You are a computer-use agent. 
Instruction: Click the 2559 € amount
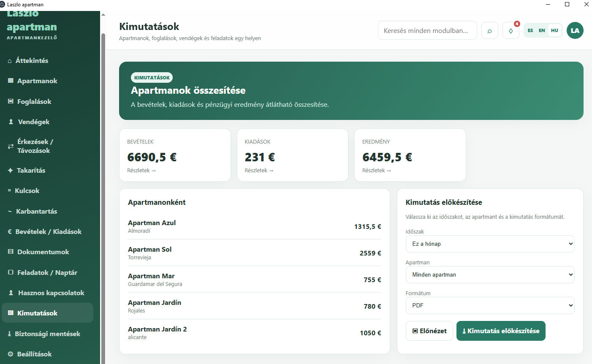click(370, 253)
